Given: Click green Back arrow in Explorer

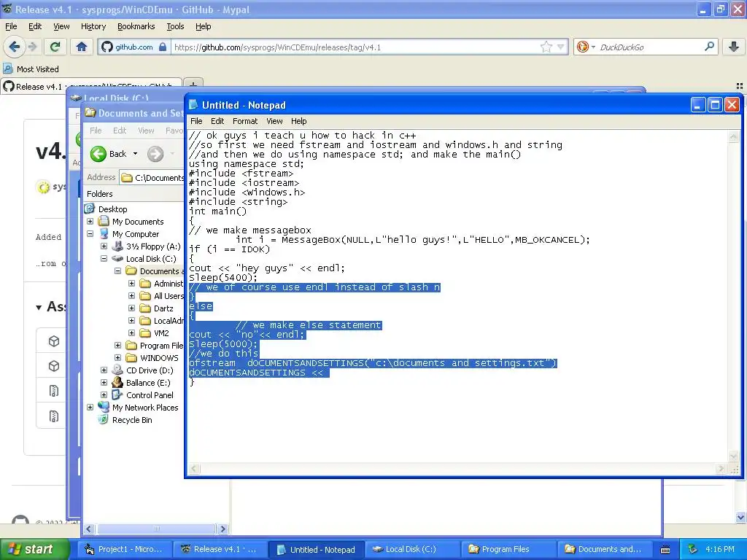Looking at the screenshot, I should click(98, 154).
